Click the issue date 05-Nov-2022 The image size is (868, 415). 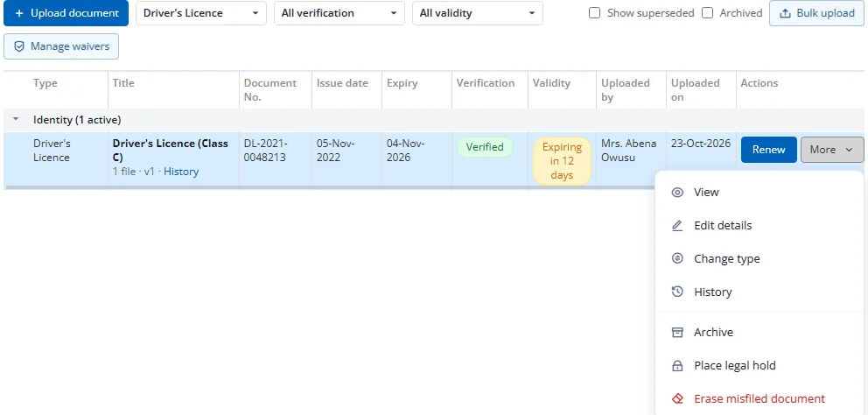coord(335,151)
